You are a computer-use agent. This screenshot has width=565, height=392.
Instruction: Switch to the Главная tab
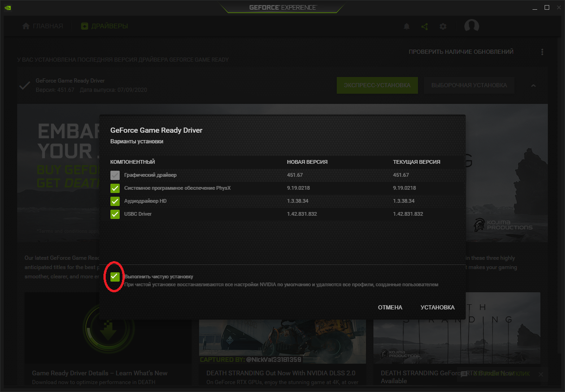(43, 26)
